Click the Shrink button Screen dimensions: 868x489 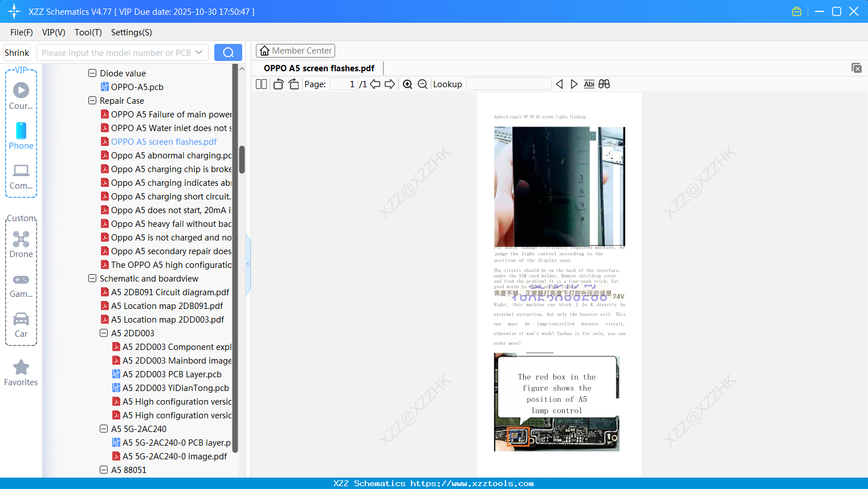[17, 52]
